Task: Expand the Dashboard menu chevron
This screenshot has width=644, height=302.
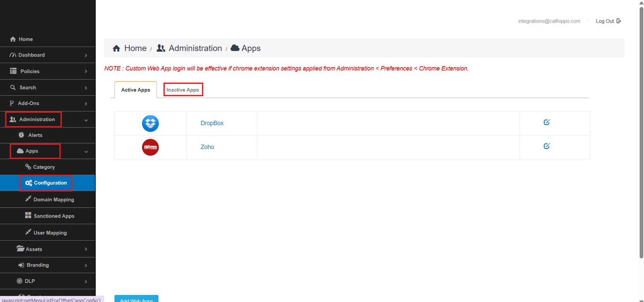Action: click(x=86, y=55)
